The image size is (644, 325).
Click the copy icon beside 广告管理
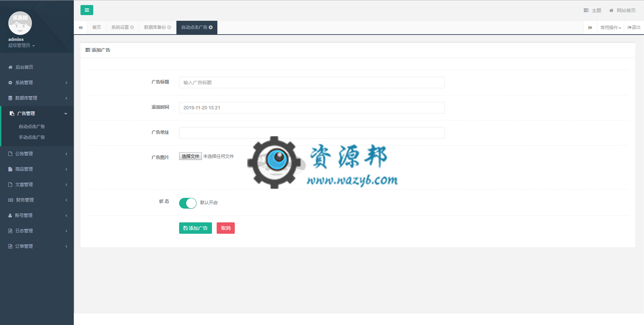[x=12, y=113]
